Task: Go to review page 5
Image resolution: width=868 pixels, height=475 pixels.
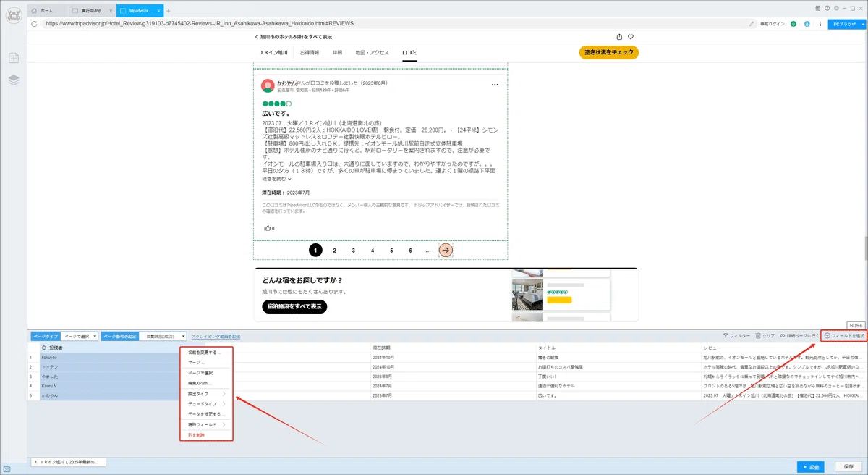Action: click(391, 250)
